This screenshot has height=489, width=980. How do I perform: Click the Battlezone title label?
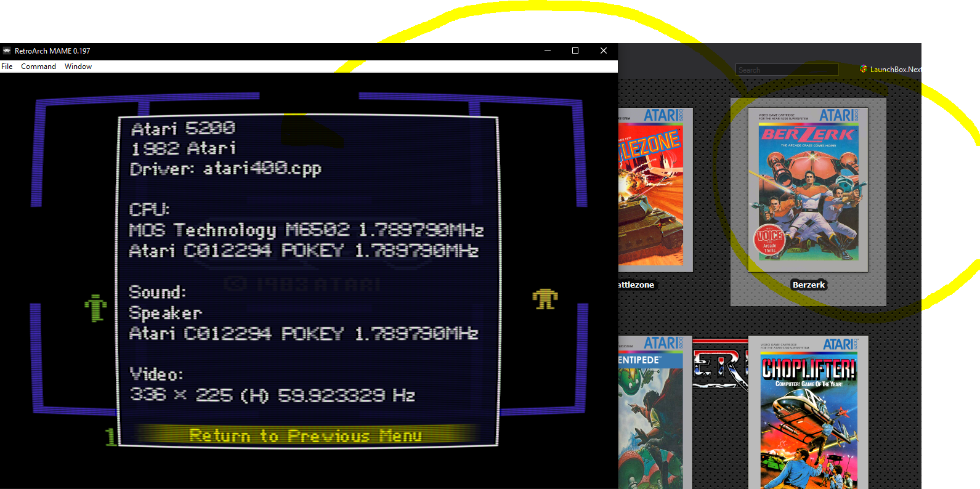tap(636, 285)
